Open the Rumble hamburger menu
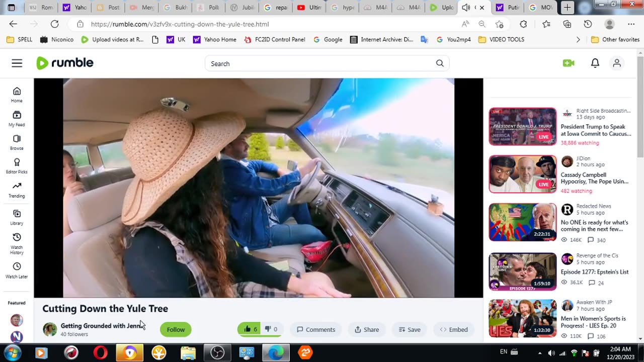 pos(17,63)
